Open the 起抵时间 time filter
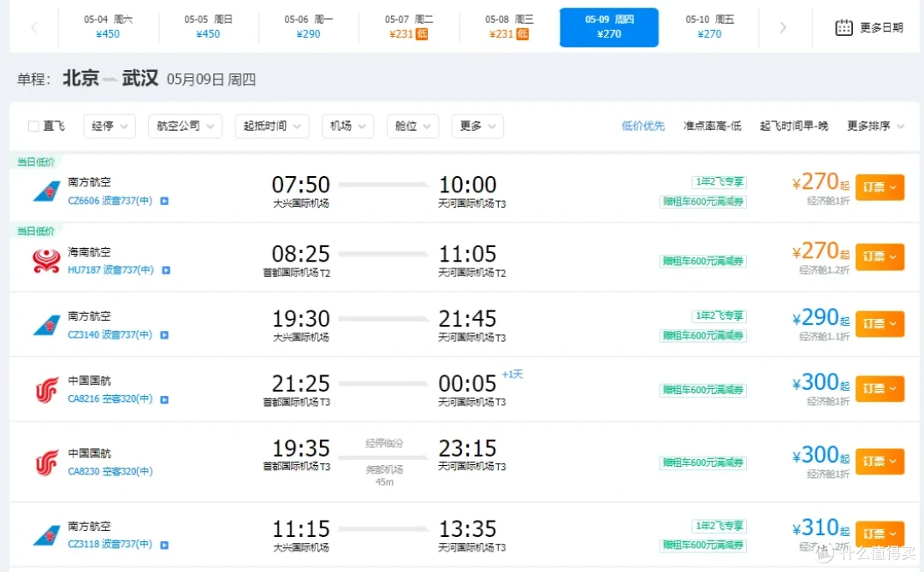924x572 pixels. pyautogui.click(x=272, y=126)
